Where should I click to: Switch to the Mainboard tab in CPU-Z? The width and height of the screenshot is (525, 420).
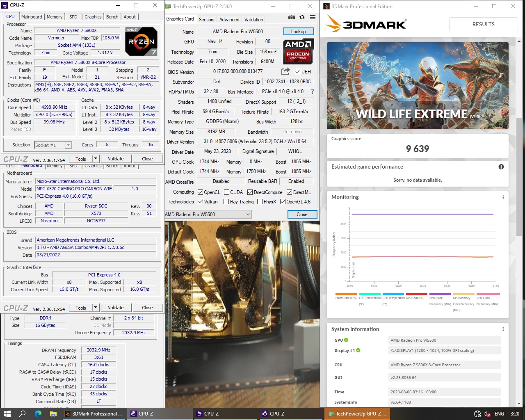pos(32,17)
